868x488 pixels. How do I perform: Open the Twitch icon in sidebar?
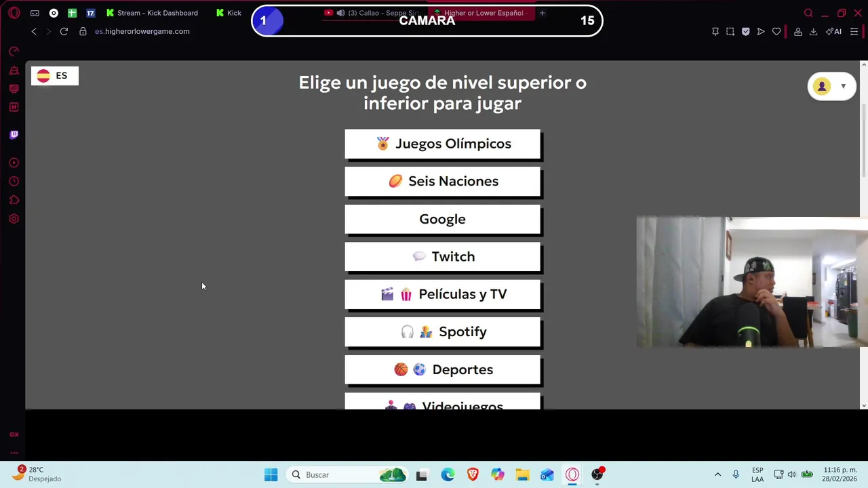pyautogui.click(x=14, y=135)
